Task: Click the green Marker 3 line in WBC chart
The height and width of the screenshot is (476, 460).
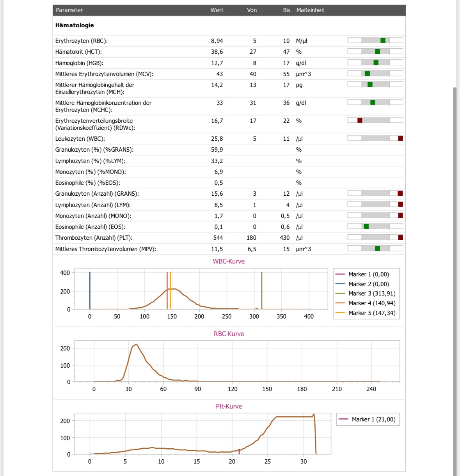Action: [262, 290]
